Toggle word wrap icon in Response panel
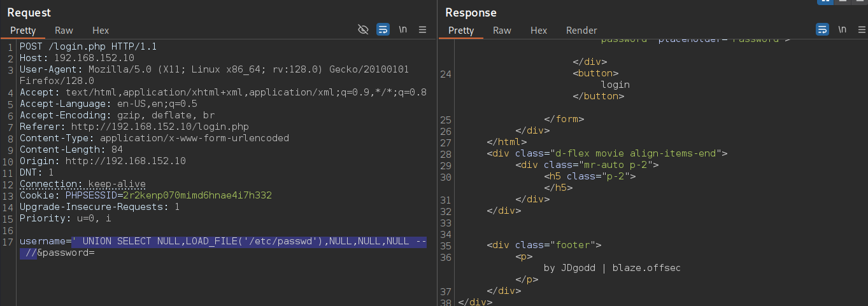Screen dimensions: 868x306 (x=823, y=30)
